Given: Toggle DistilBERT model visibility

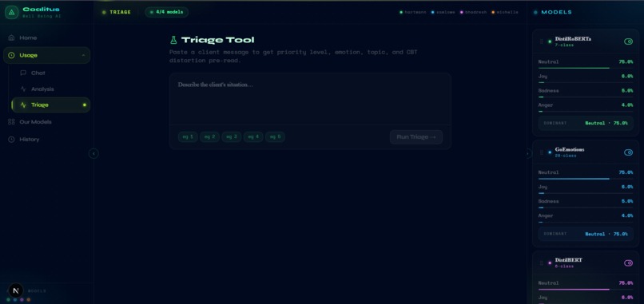Looking at the screenshot, I should tap(628, 263).
